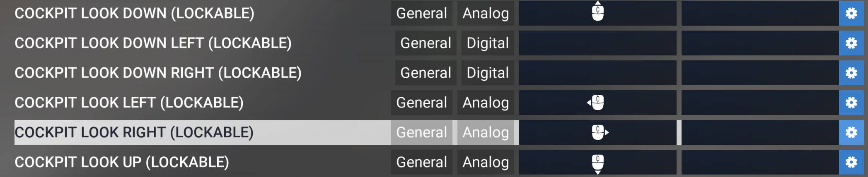Click Analog tag on Cockpit Look Left row
The height and width of the screenshot is (177, 868).
coord(485,103)
